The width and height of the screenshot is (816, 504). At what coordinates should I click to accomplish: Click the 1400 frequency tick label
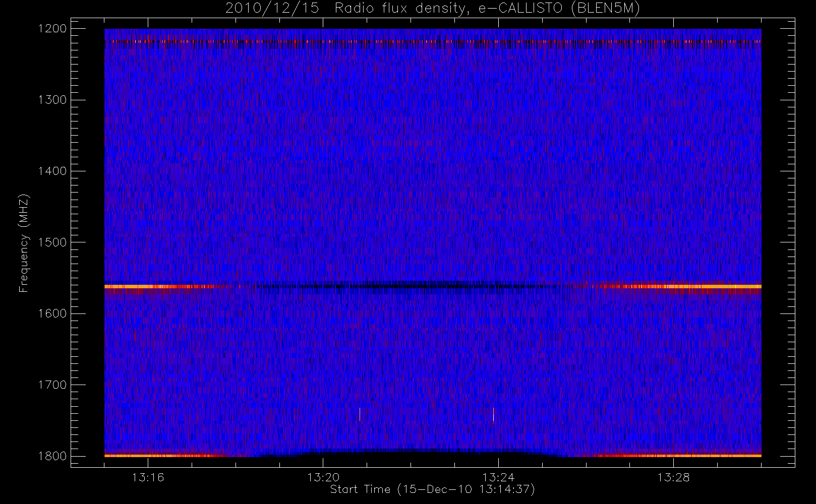pyautogui.click(x=52, y=171)
